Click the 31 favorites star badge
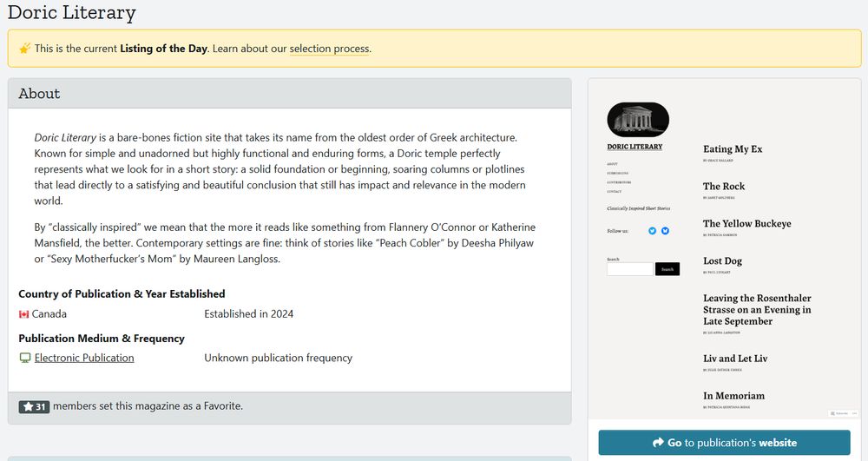 (x=35, y=407)
